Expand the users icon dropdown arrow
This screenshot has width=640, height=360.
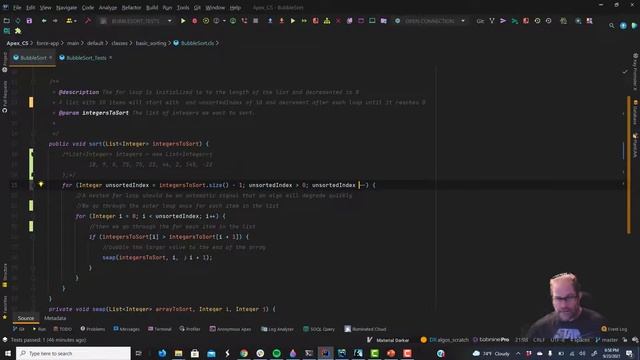click(76, 21)
